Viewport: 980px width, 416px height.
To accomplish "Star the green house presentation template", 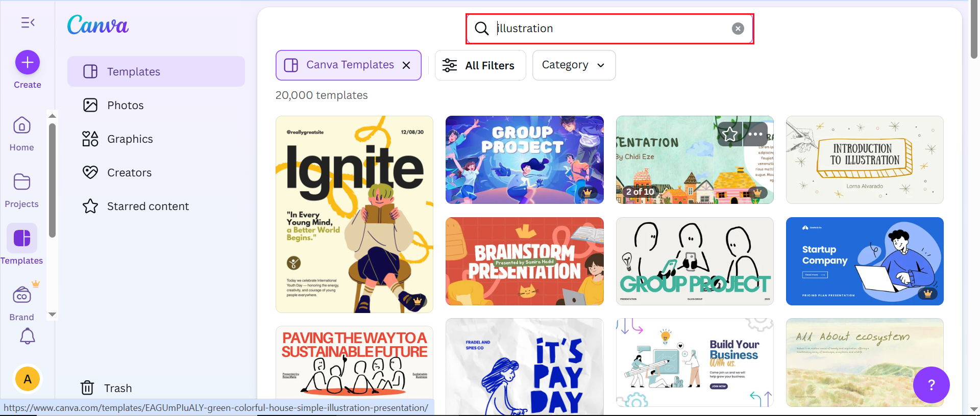I will pyautogui.click(x=730, y=134).
